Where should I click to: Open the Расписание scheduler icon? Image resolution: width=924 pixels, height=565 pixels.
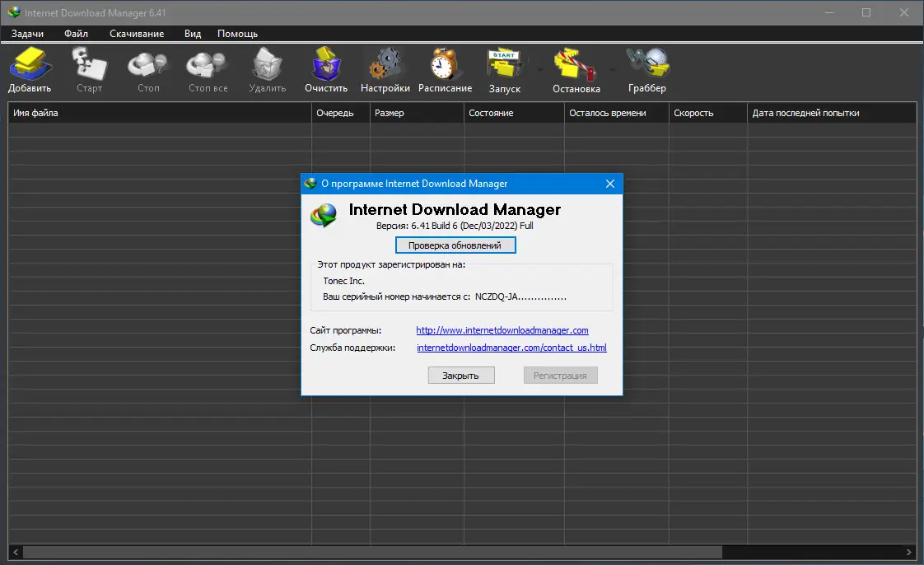pos(444,68)
